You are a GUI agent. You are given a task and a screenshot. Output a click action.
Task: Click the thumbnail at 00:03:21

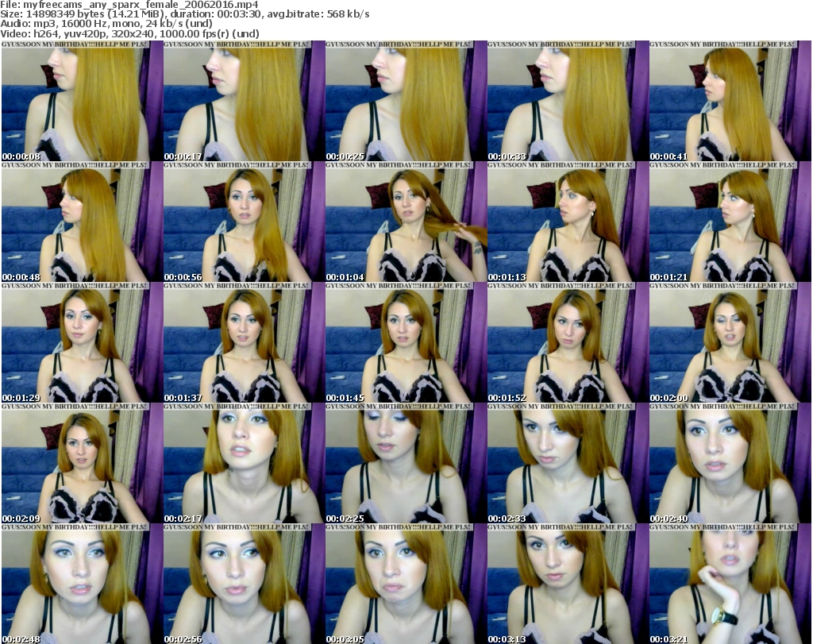click(x=730, y=584)
